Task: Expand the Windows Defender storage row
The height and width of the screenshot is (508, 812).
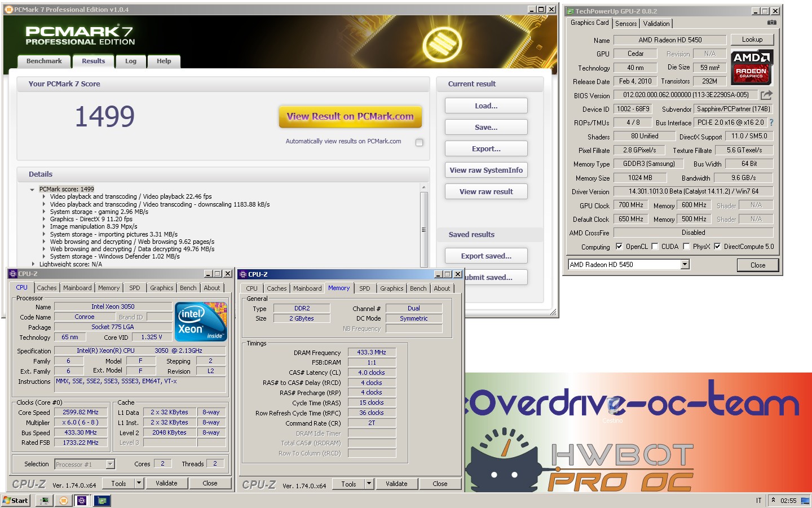Action: click(44, 256)
